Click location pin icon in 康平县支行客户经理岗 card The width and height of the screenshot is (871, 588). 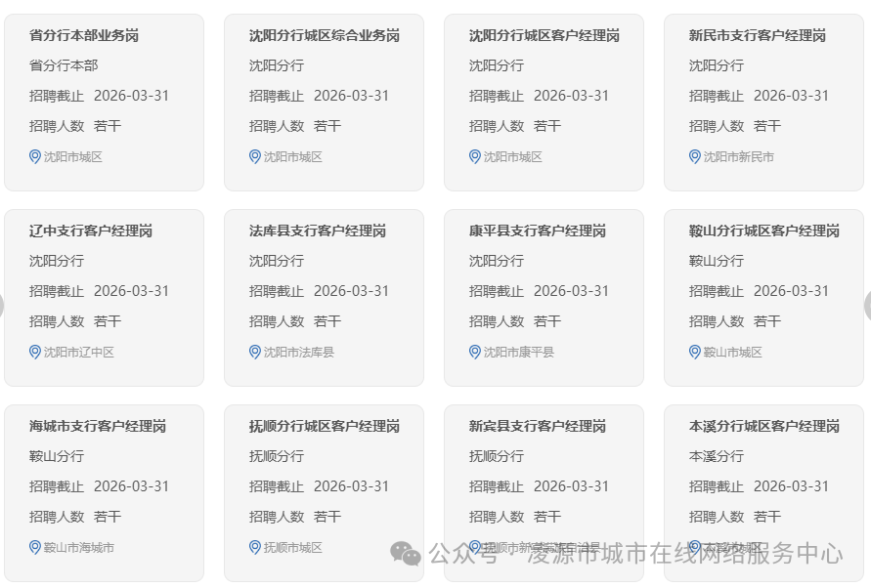click(475, 352)
